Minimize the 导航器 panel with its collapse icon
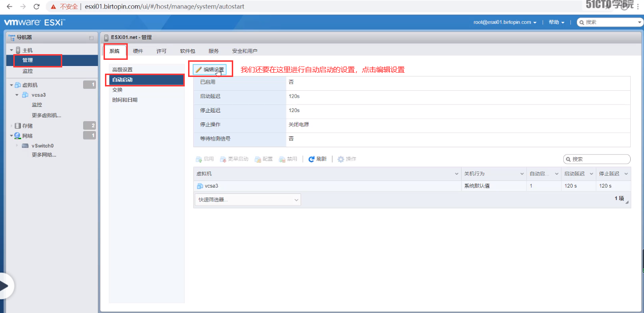644x313 pixels. tap(92, 38)
